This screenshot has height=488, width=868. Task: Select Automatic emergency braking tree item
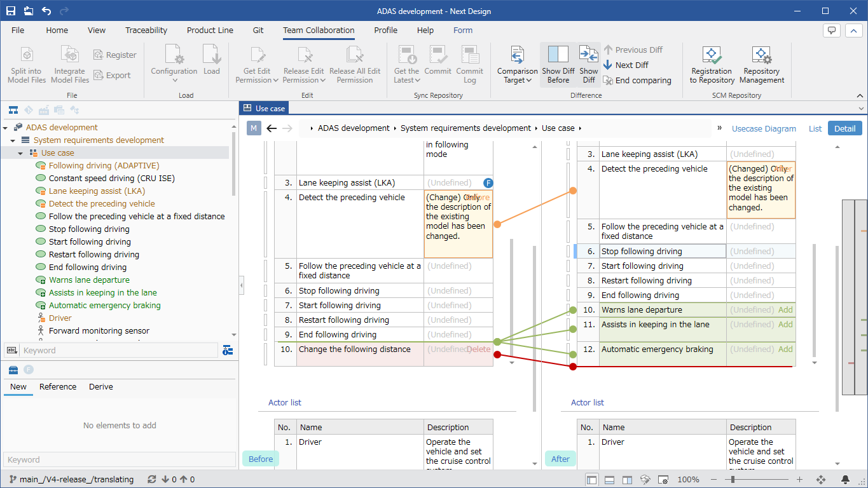coord(105,306)
